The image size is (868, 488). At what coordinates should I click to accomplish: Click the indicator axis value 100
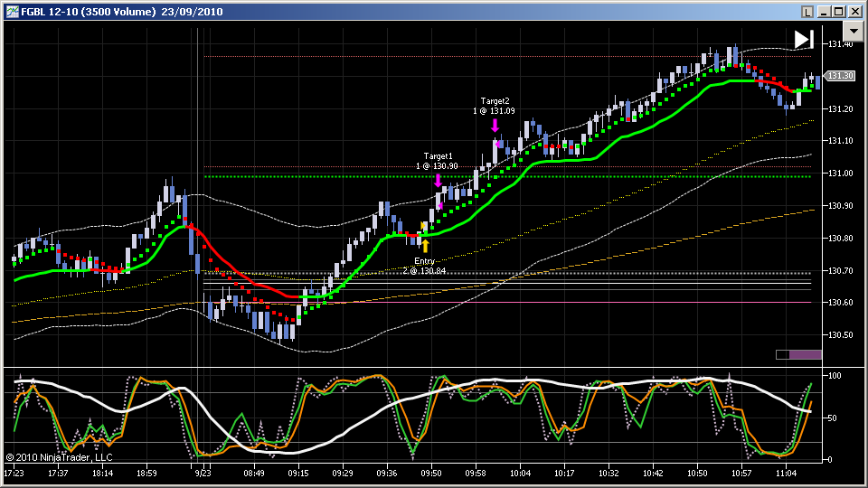point(835,375)
